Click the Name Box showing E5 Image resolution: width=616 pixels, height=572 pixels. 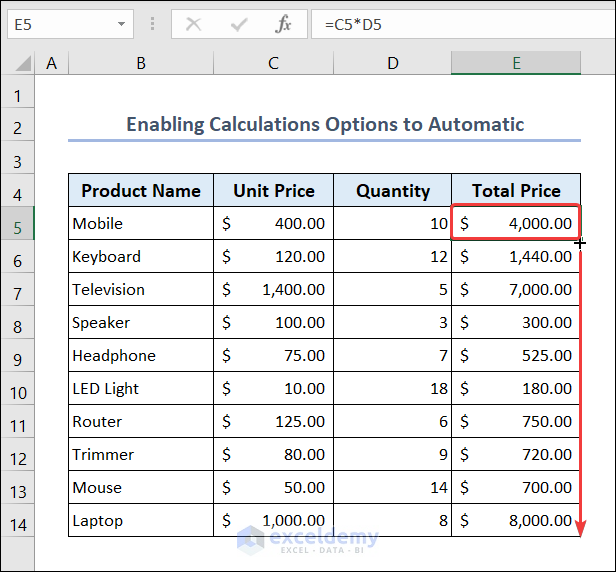click(58, 25)
